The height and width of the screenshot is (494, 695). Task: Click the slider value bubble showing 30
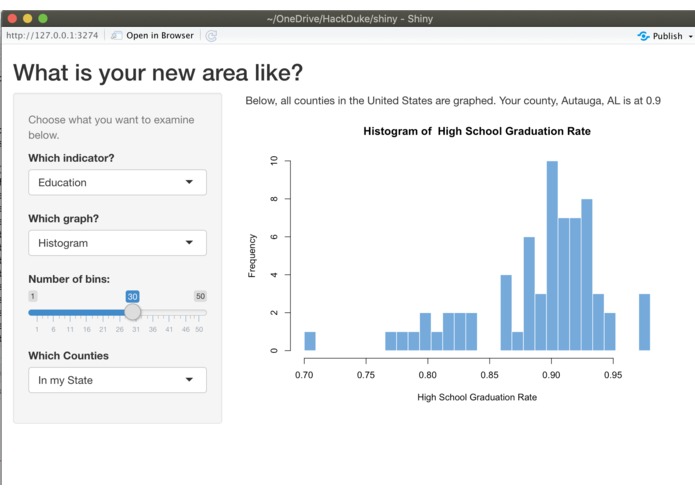[x=132, y=296]
